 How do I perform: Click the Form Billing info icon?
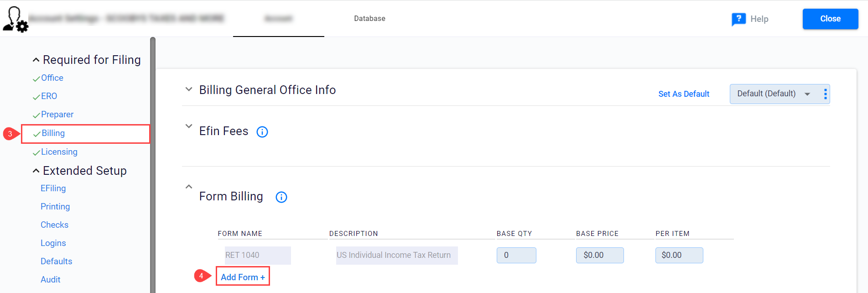click(281, 197)
